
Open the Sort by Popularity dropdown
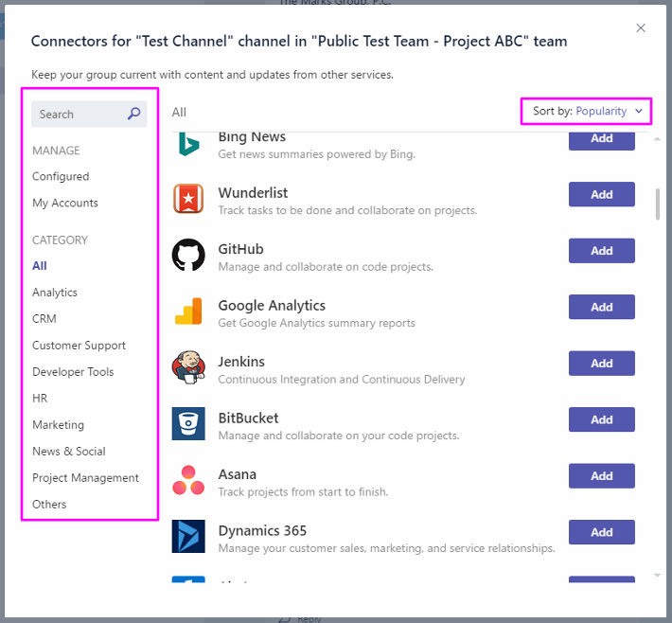(x=587, y=111)
